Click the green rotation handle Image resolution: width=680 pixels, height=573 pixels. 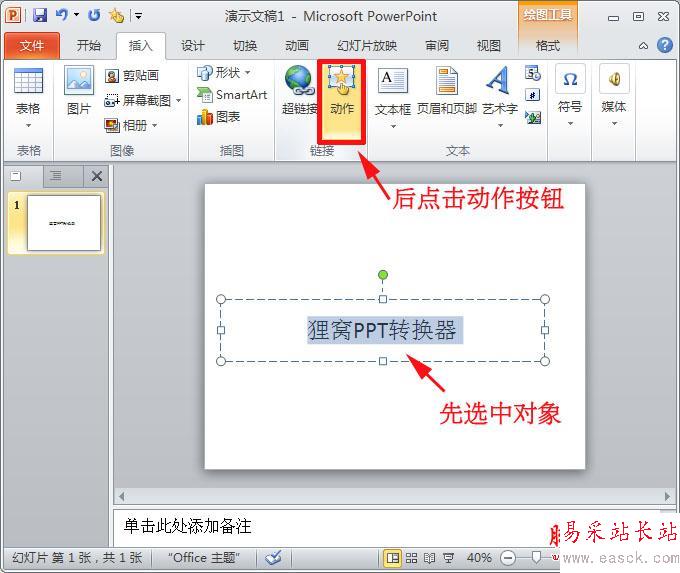pos(382,275)
